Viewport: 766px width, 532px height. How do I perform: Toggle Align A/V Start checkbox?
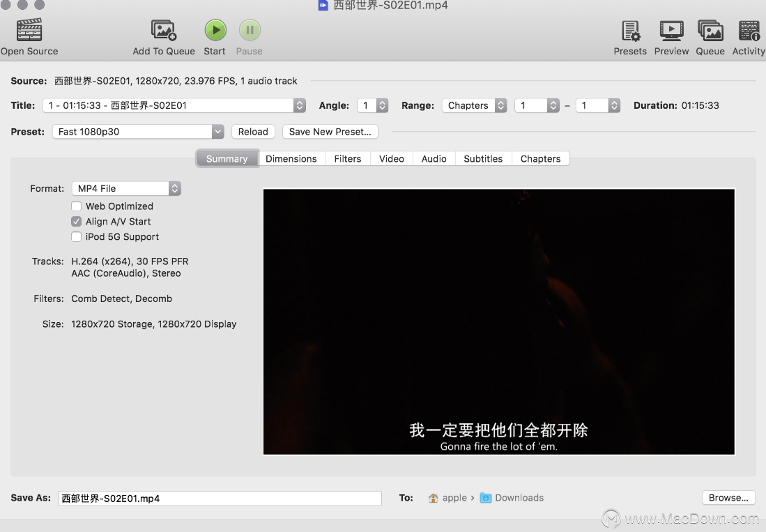(76, 221)
